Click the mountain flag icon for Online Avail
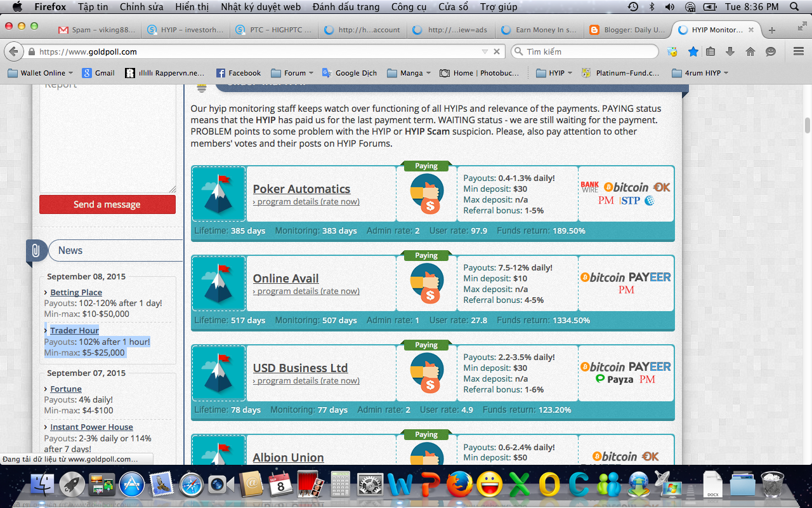 (x=219, y=284)
